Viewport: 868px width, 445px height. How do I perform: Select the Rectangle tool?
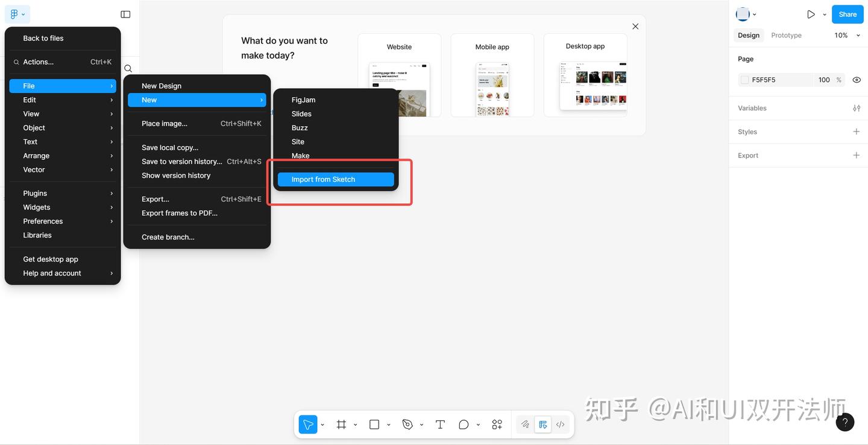[x=374, y=424]
